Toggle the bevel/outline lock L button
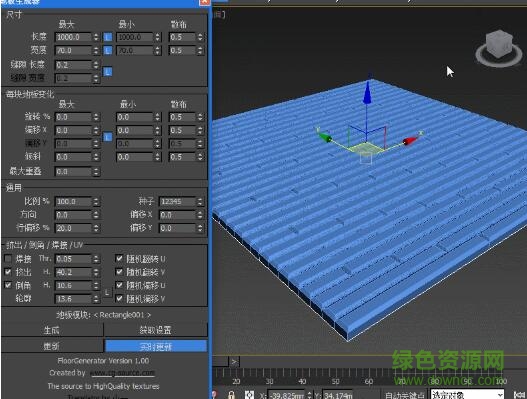 107,292
